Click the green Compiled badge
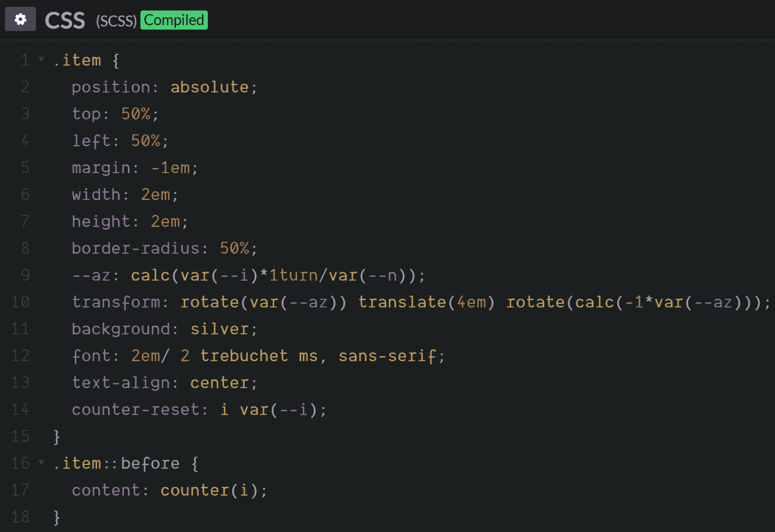Image resolution: width=775 pixels, height=532 pixels. pos(174,20)
